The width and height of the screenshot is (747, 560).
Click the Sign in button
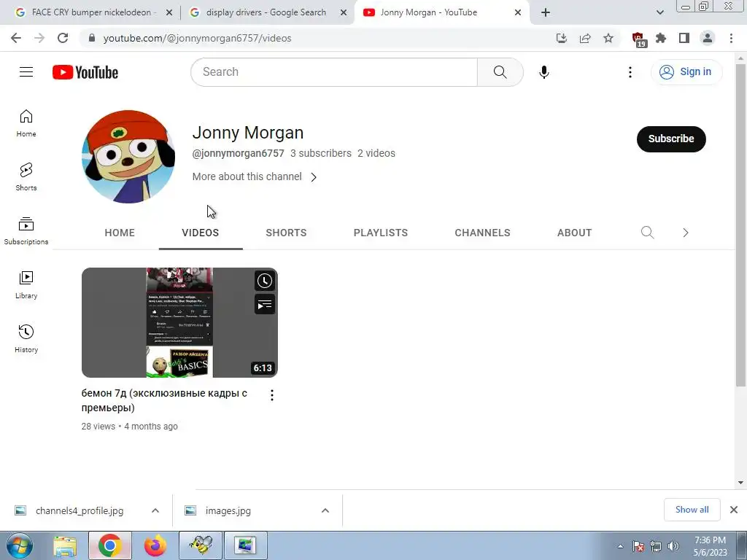coord(686,72)
